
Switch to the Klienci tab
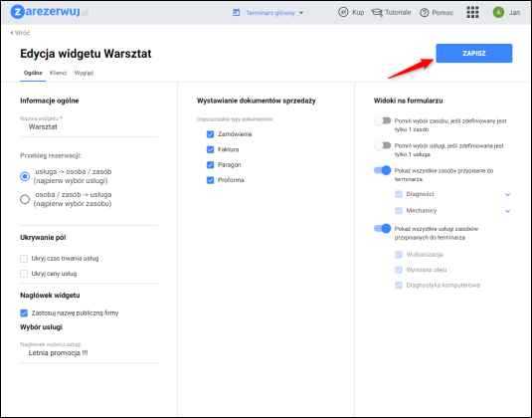click(58, 73)
